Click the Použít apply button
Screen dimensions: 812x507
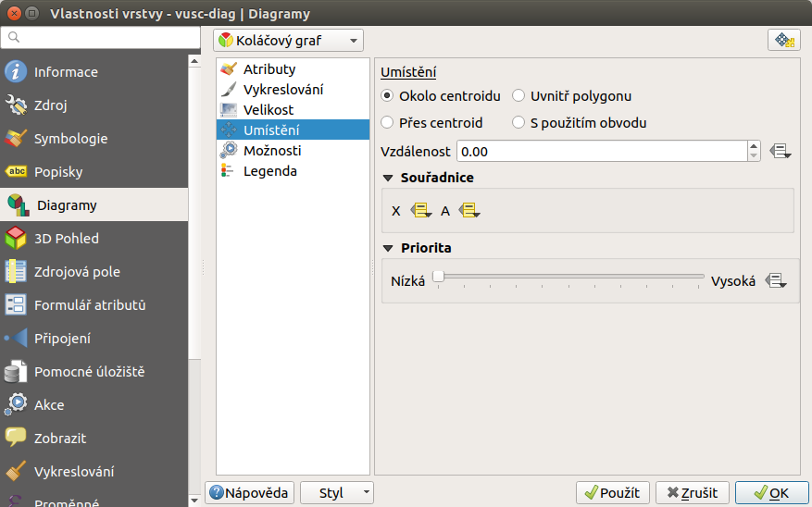(x=613, y=492)
